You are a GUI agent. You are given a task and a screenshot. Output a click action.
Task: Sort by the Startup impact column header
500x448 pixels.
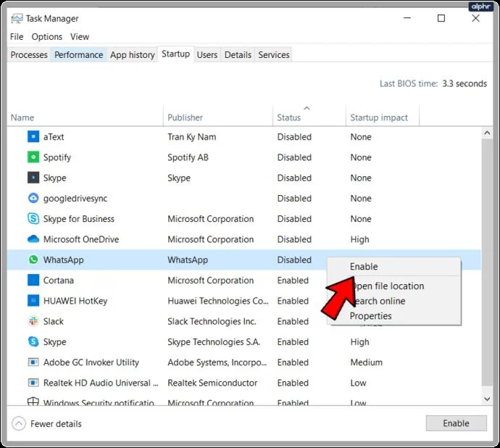383,117
